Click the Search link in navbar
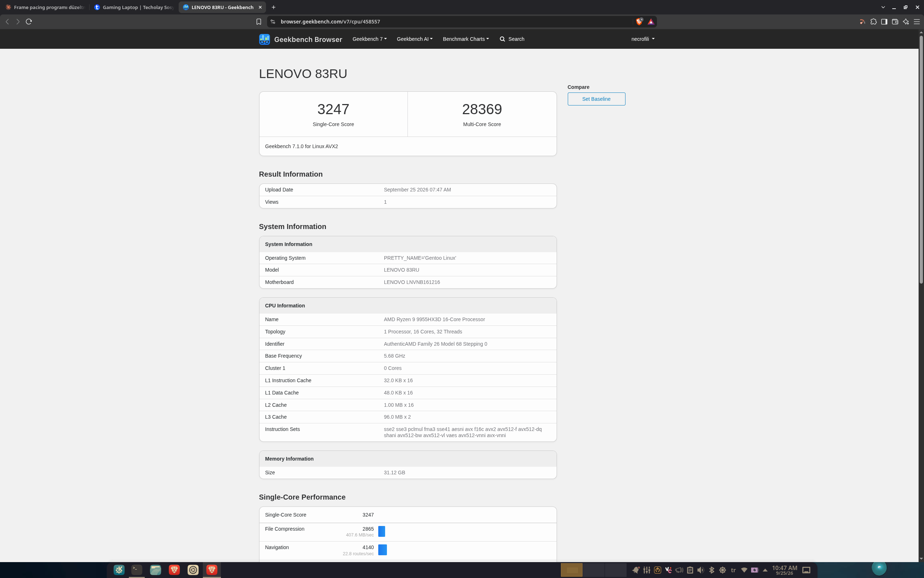This screenshot has height=578, width=924. click(512, 39)
